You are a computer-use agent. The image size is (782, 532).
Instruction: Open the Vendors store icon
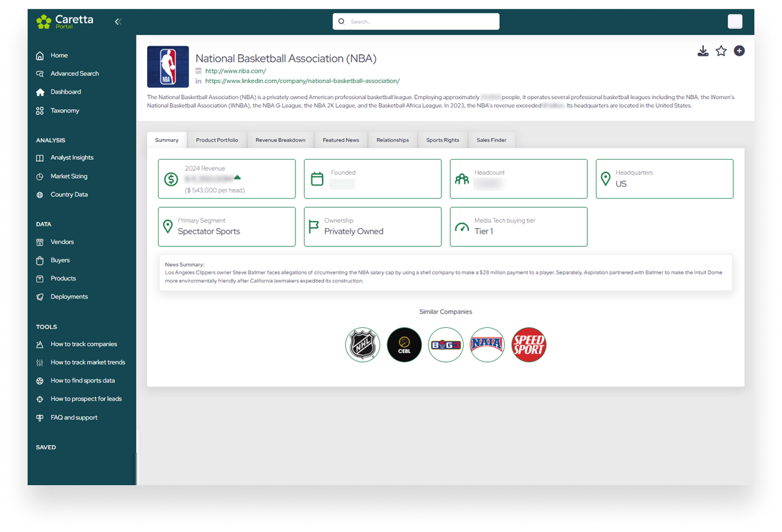pyautogui.click(x=40, y=242)
